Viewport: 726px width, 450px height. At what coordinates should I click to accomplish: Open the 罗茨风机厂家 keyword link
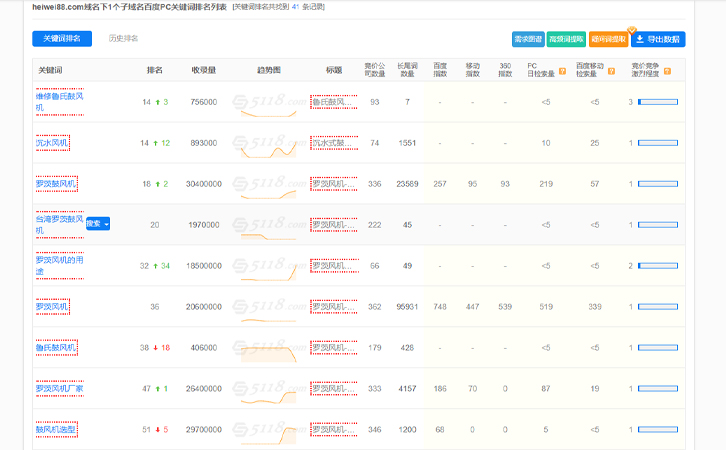point(60,388)
